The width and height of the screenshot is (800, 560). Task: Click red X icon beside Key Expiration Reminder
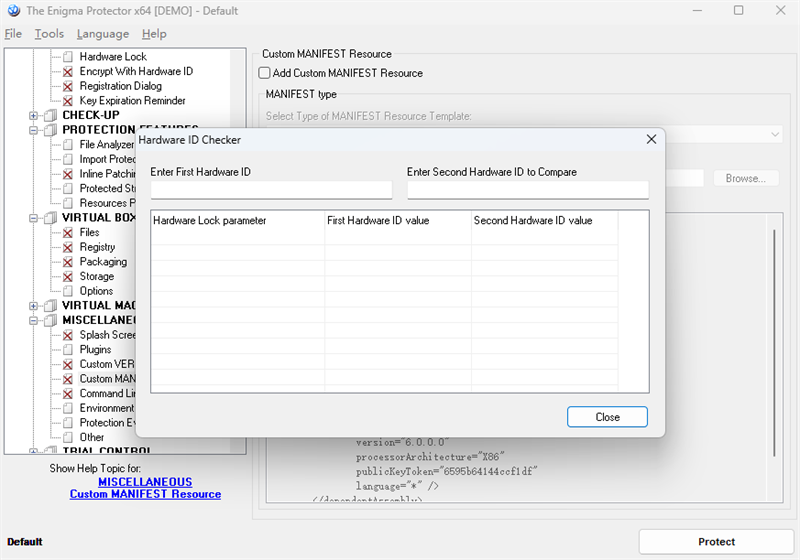(x=68, y=101)
